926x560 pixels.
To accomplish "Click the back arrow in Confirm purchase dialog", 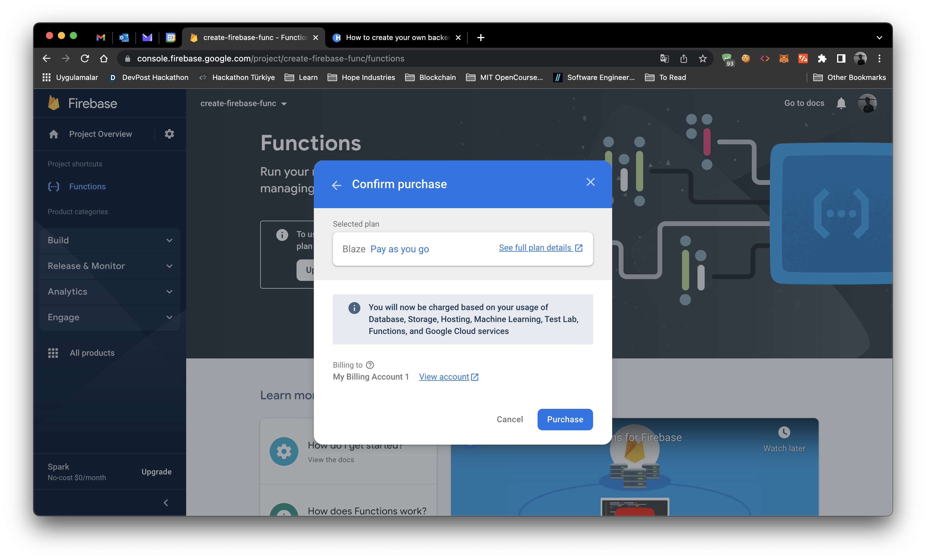I will pyautogui.click(x=336, y=185).
